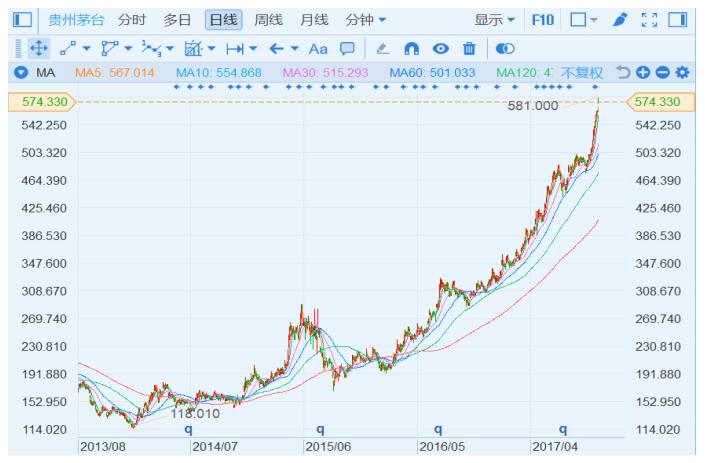
Task: Select the move/pan cross-arrow tool
Action: [39, 49]
